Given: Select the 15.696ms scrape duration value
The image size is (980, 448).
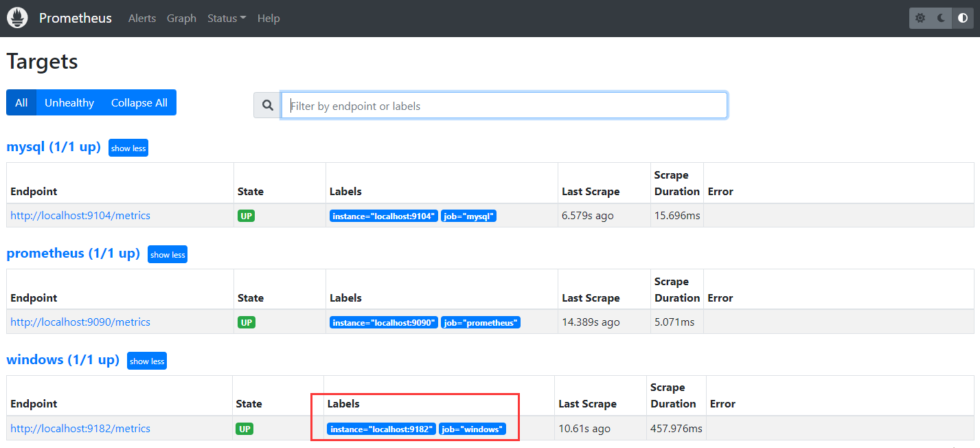Looking at the screenshot, I should [677, 216].
